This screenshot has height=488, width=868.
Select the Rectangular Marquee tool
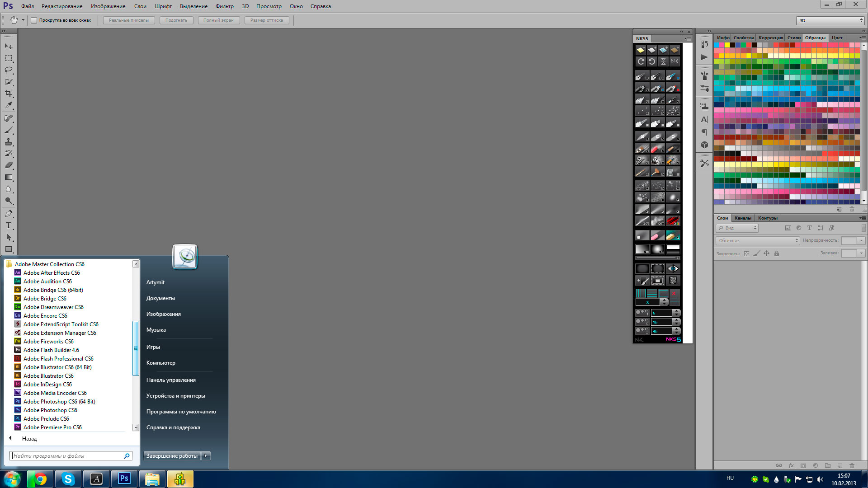(9, 58)
